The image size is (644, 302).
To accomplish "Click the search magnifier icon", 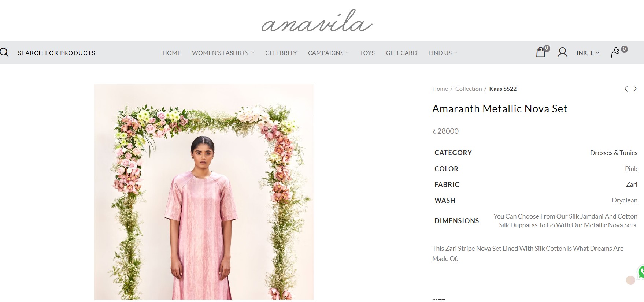I will pos(4,52).
